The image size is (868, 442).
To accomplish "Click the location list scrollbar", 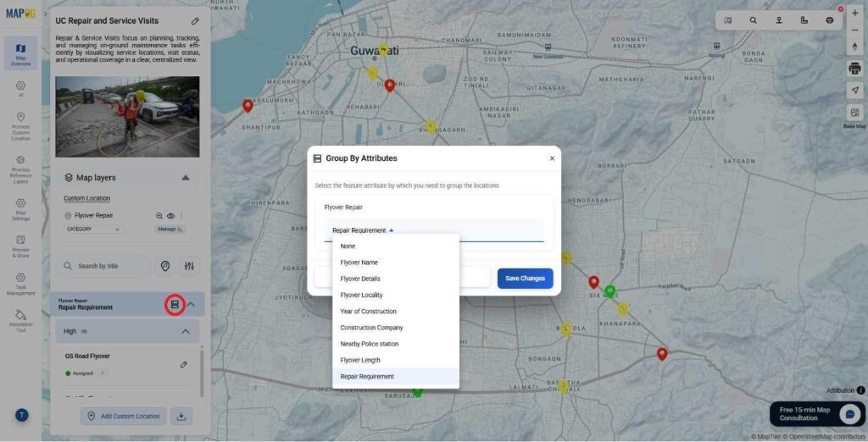I will [x=202, y=373].
